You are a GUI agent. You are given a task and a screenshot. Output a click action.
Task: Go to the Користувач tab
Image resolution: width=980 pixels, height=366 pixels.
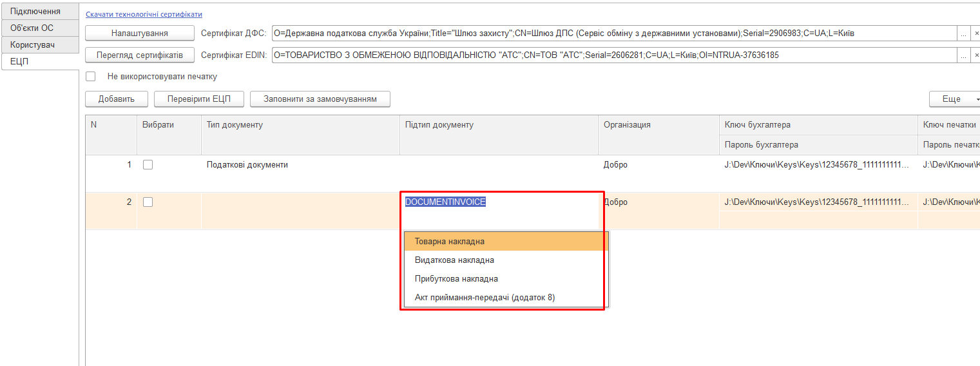(40, 45)
